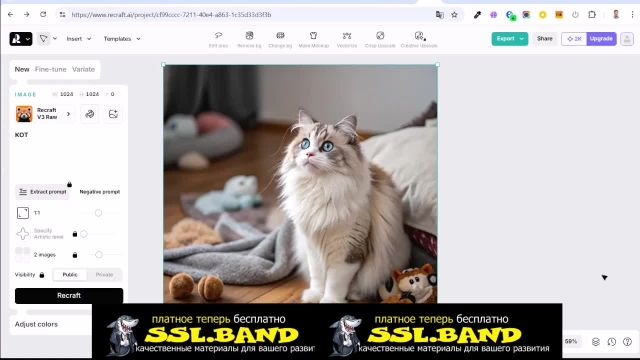Set visibility to Private
Image resolution: width=640 pixels, height=360 pixels.
104,275
